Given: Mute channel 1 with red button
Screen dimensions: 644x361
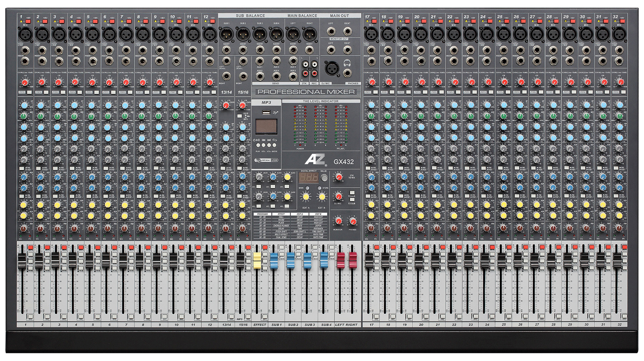Looking at the screenshot, I should point(30,247).
